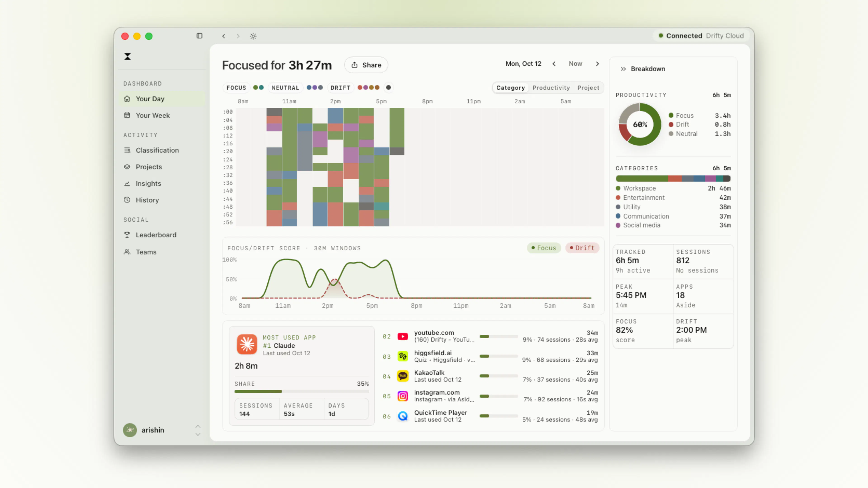Viewport: 868px width, 488px height.
Task: Select the Category view tab
Action: [510, 88]
